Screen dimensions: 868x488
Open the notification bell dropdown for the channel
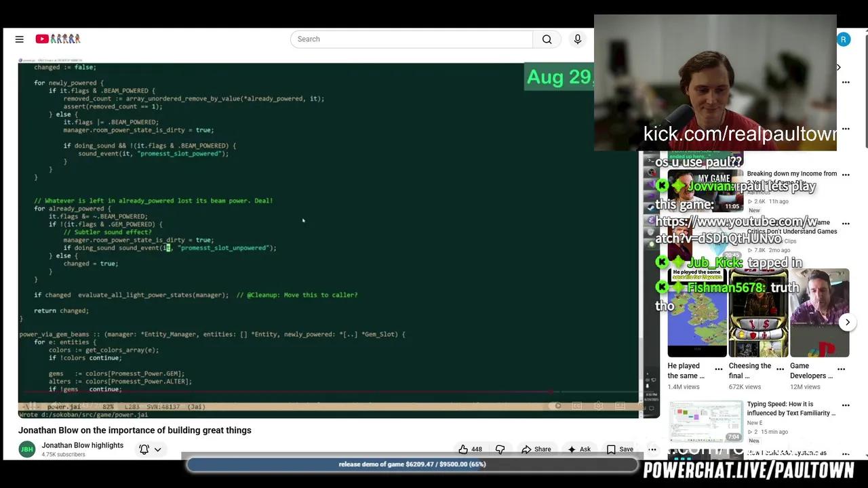[151, 449]
